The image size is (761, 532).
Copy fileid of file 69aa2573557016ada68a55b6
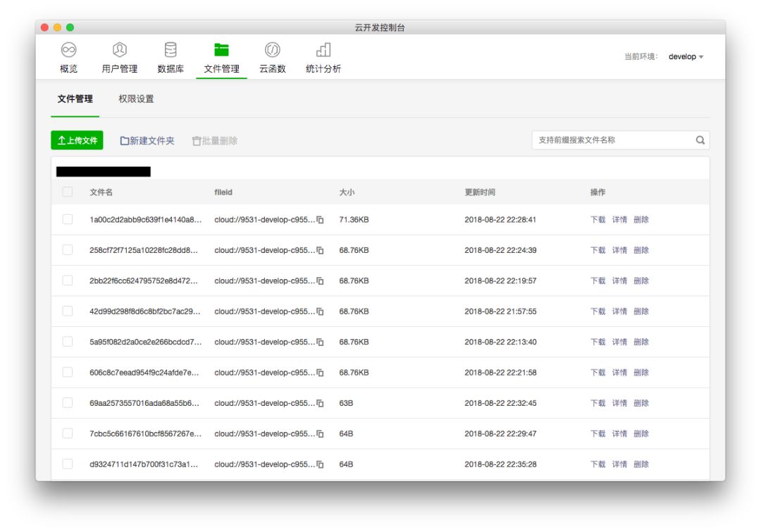[321, 403]
